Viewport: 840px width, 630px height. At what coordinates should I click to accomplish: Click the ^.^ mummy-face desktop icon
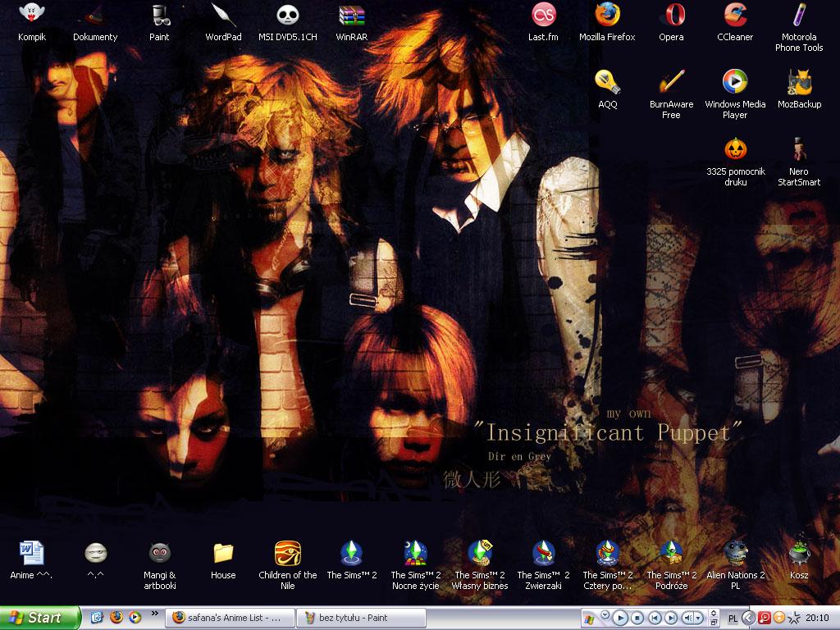coord(95,560)
